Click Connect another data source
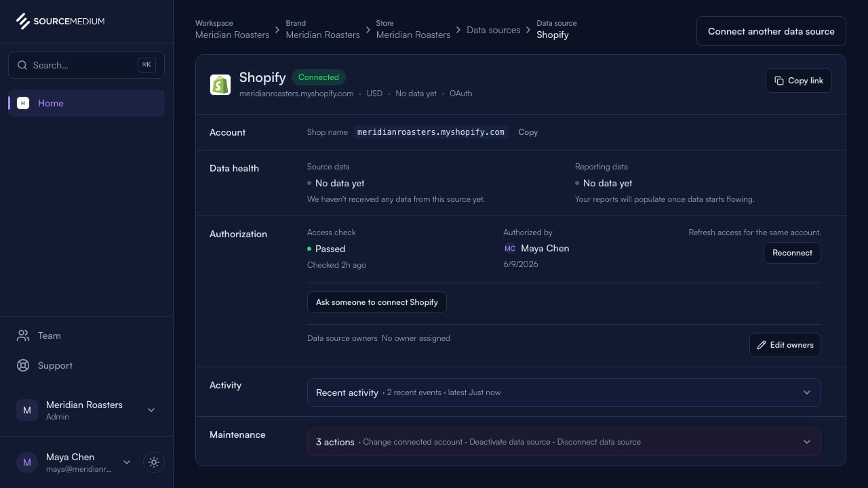The width and height of the screenshot is (868, 488). click(x=771, y=31)
